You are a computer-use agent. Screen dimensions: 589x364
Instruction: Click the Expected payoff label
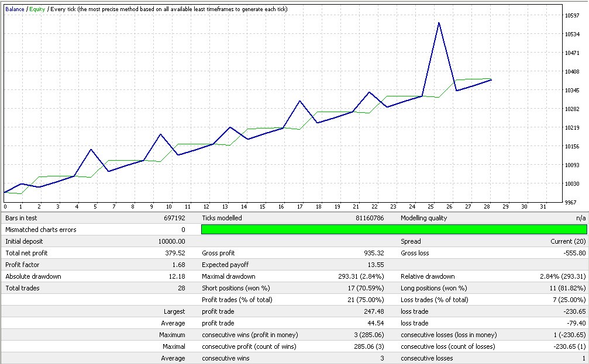coord(225,265)
